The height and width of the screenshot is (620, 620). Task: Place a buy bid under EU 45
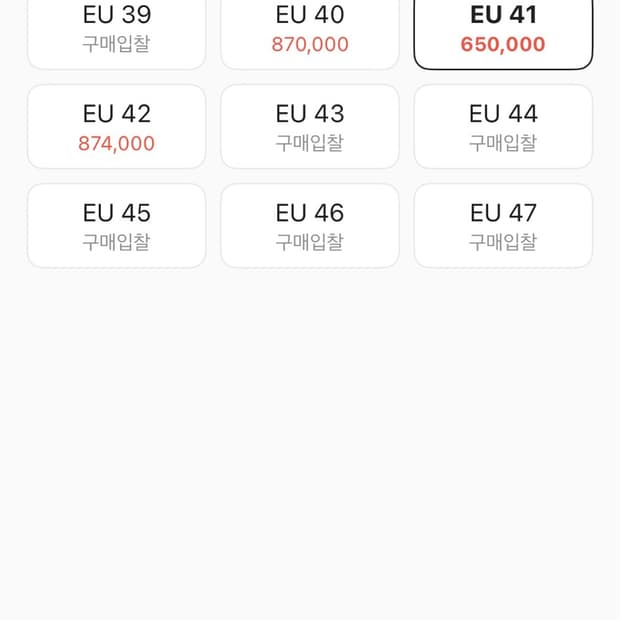tap(116, 242)
